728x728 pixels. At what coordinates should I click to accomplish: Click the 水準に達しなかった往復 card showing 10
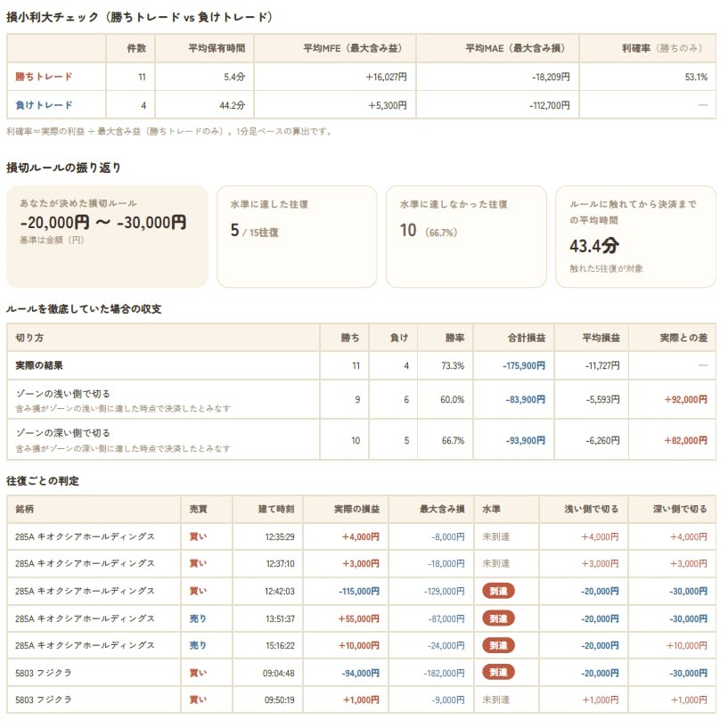pos(466,236)
